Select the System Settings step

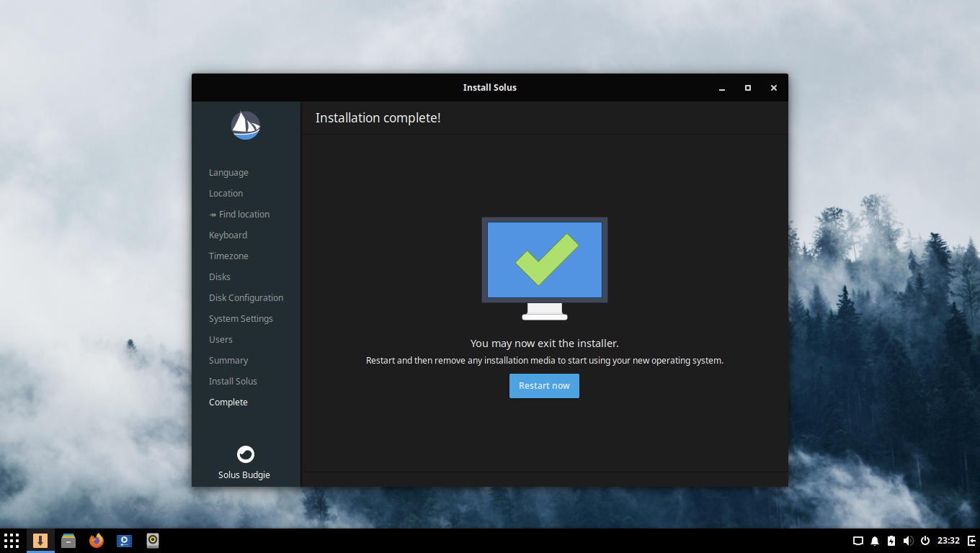(241, 319)
